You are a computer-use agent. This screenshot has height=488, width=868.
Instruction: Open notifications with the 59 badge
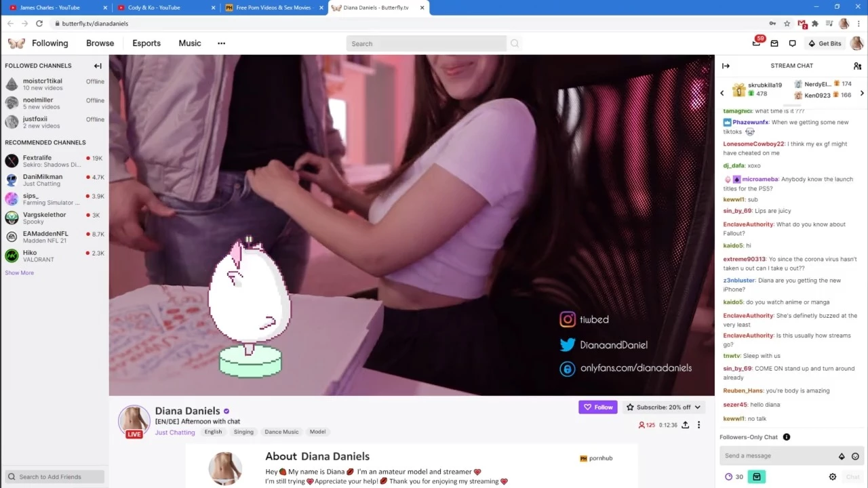[757, 43]
